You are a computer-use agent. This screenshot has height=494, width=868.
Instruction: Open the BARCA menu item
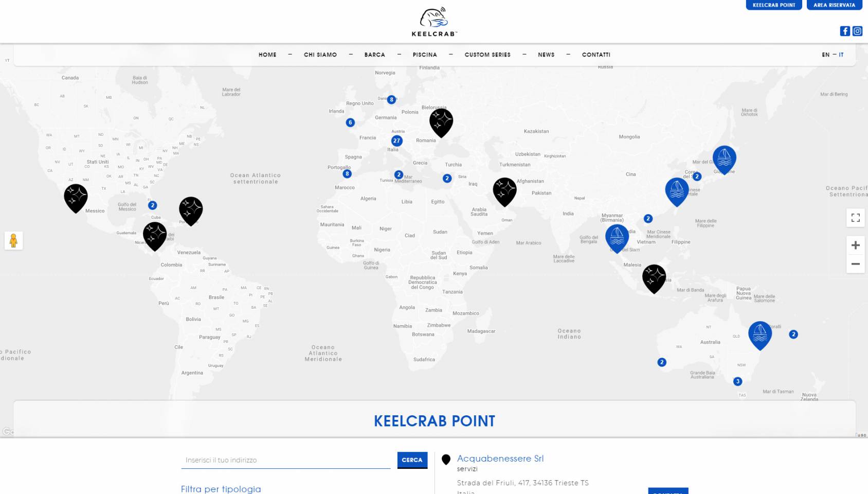(375, 55)
